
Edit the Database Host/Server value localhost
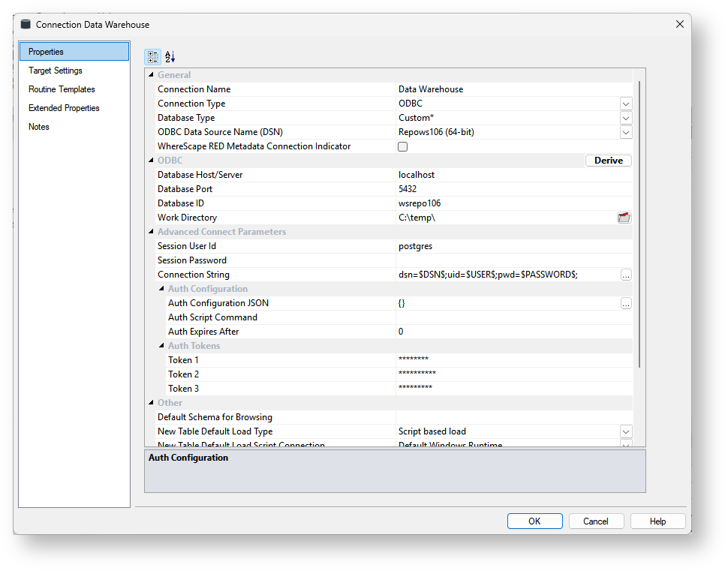[514, 175]
